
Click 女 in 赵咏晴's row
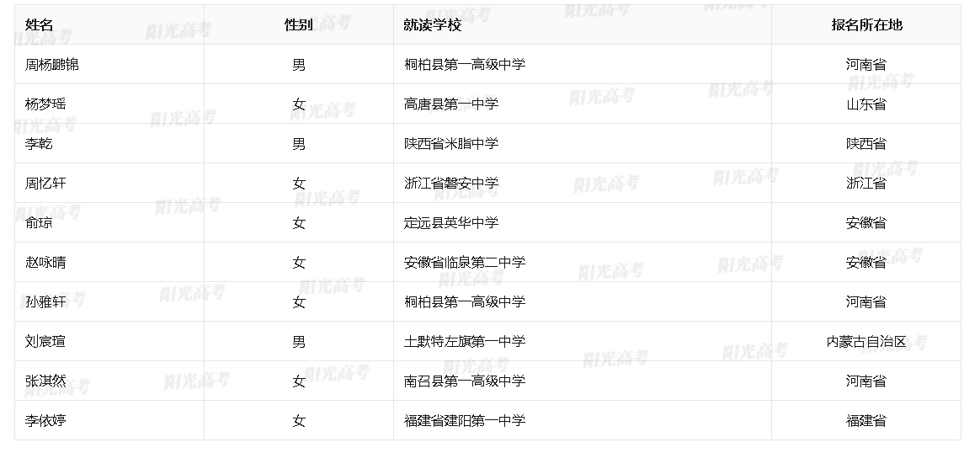[299, 263]
